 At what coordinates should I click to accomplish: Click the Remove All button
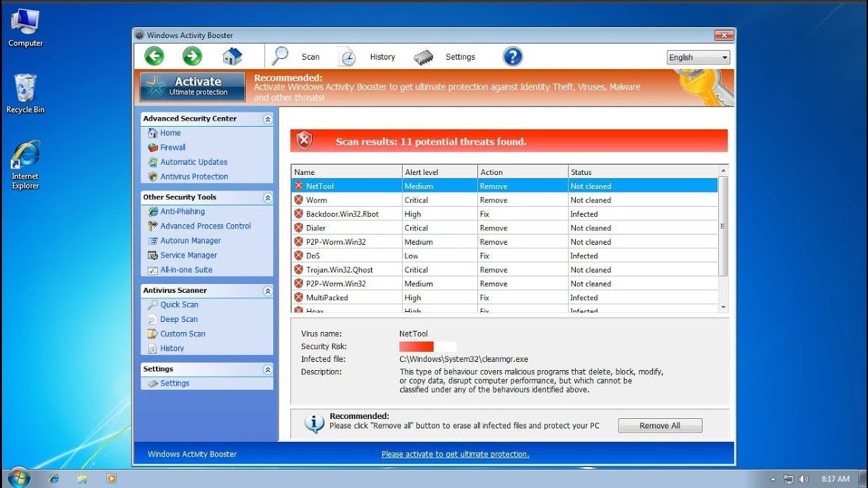[x=660, y=426]
